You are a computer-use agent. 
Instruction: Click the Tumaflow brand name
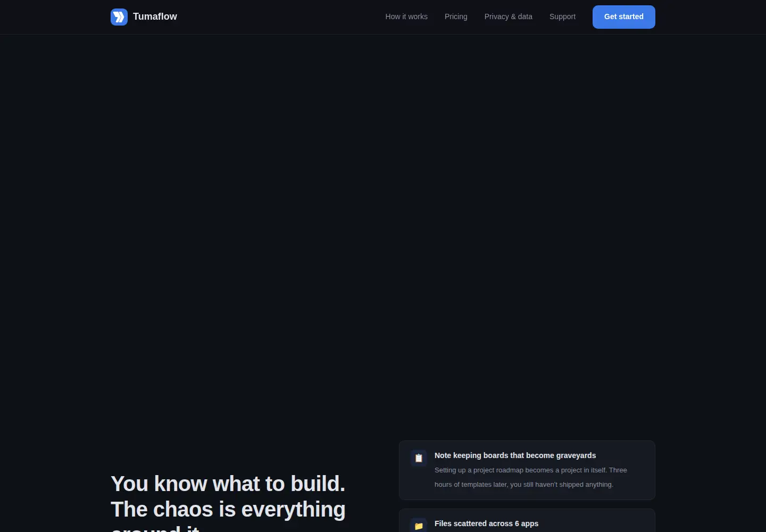[x=155, y=16]
